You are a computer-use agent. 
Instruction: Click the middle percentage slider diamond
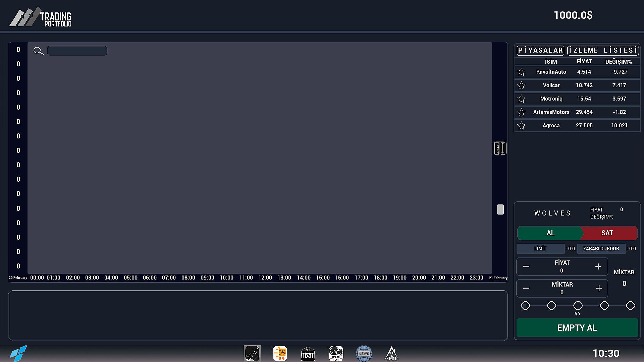pos(578,305)
